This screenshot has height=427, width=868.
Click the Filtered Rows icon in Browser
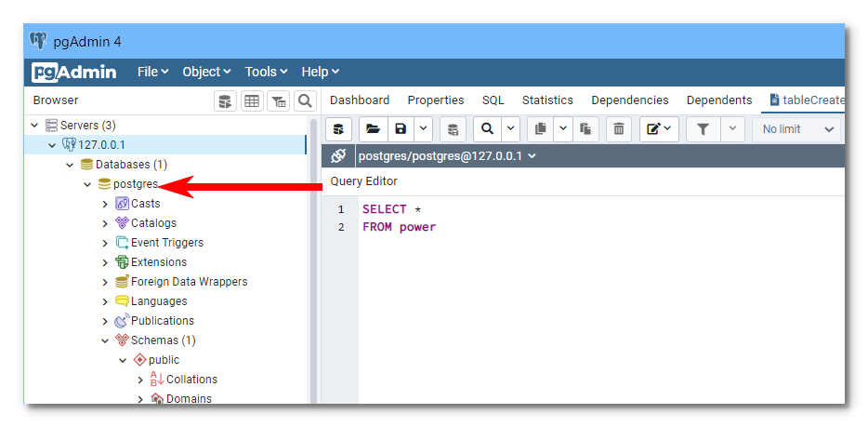[279, 101]
